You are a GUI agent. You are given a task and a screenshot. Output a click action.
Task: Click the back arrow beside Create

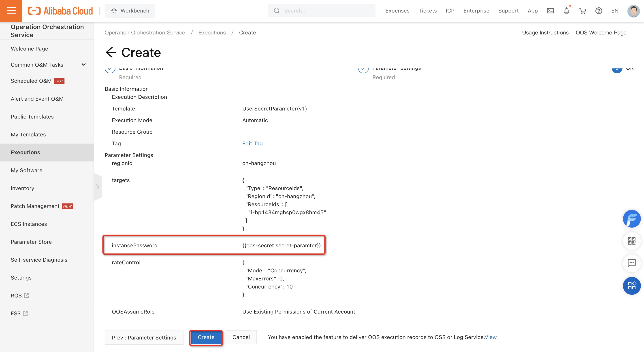(x=111, y=52)
